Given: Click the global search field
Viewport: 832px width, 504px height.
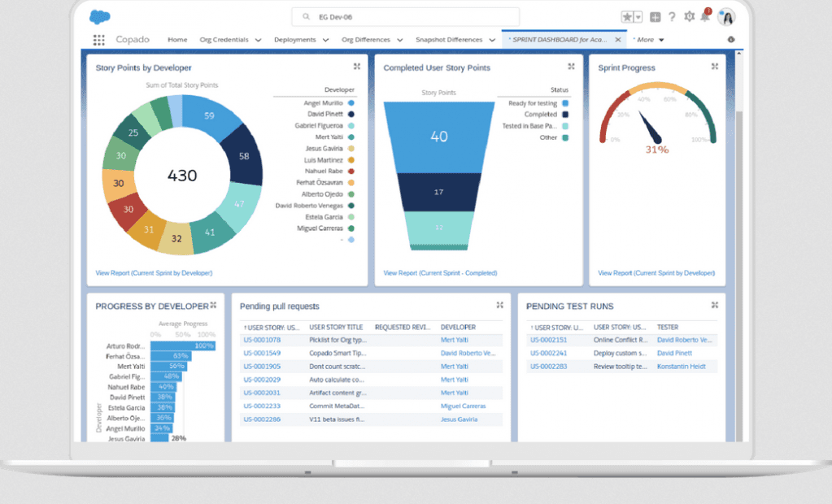Looking at the screenshot, I should click(405, 16).
